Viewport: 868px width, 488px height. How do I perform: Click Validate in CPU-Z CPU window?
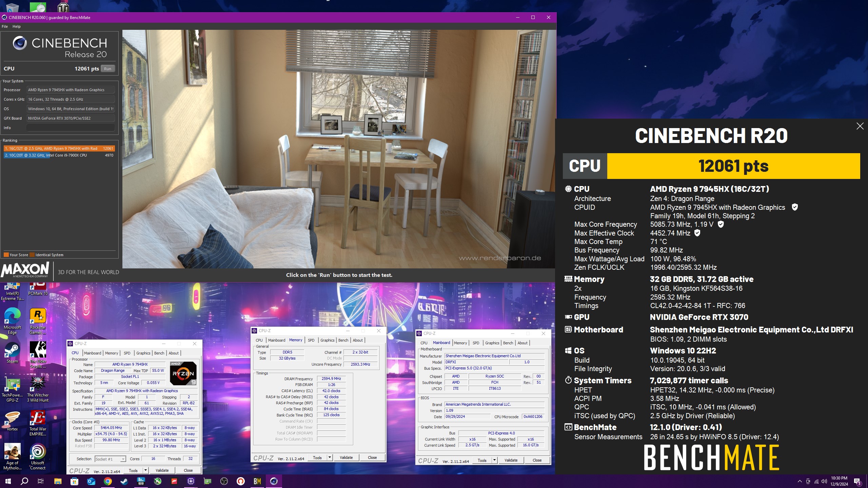tap(162, 470)
